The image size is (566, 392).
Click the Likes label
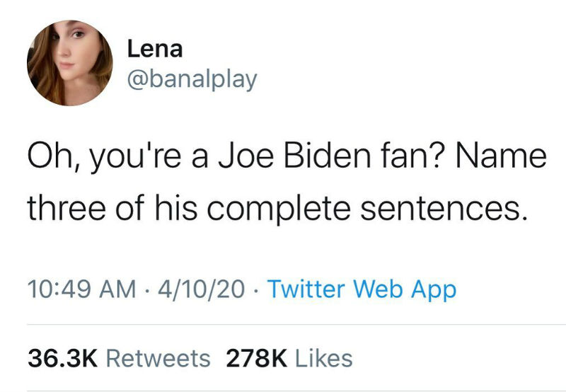click(323, 358)
